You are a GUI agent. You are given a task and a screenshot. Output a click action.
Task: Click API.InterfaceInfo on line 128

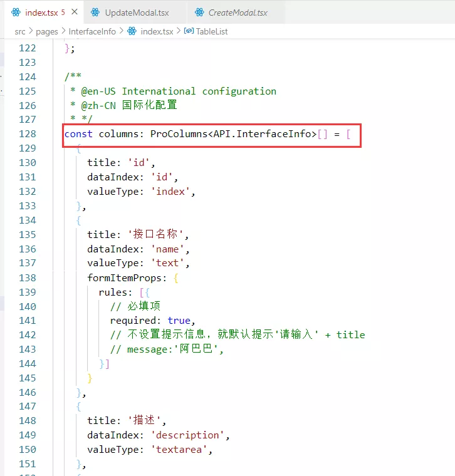263,134
